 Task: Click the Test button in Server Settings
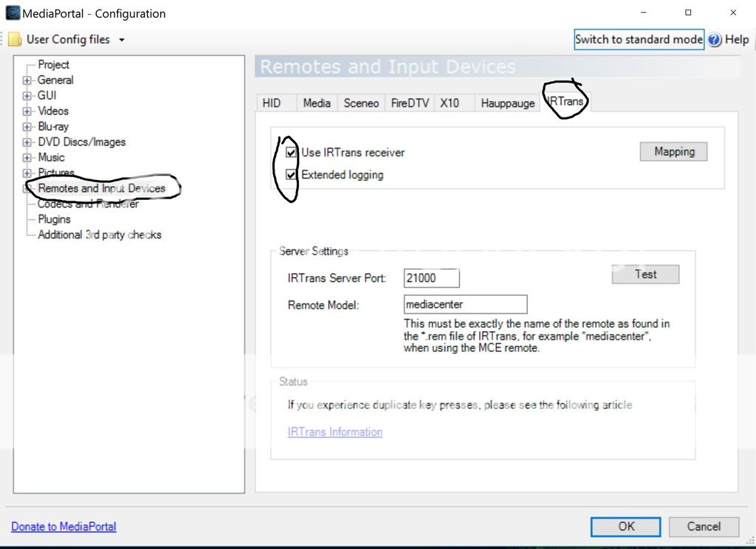[645, 274]
